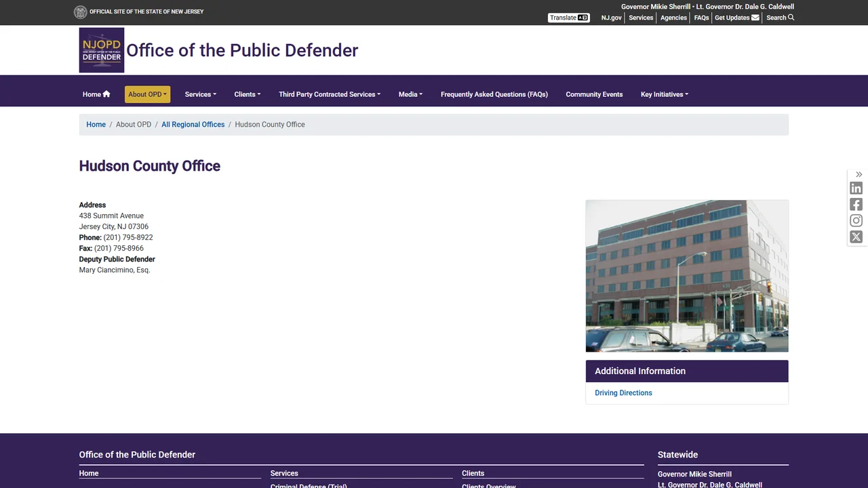868x488 pixels.
Task: Open Third Party Contracted Services dropdown
Action: 330,94
